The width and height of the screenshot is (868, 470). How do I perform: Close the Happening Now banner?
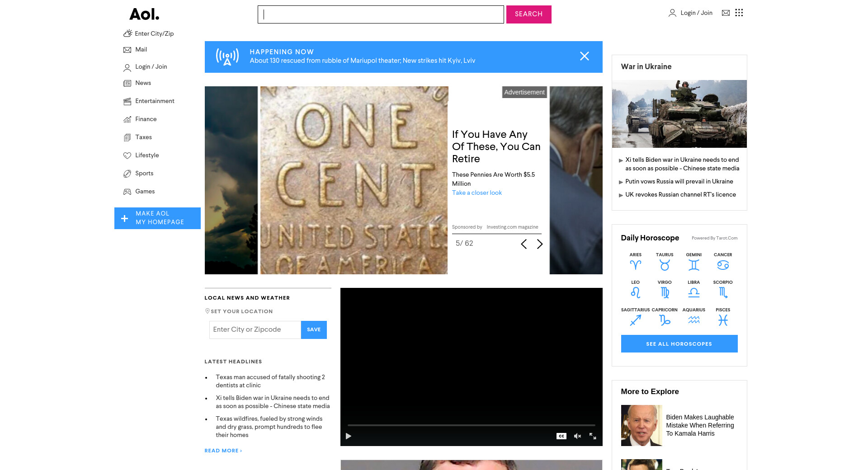coord(585,56)
